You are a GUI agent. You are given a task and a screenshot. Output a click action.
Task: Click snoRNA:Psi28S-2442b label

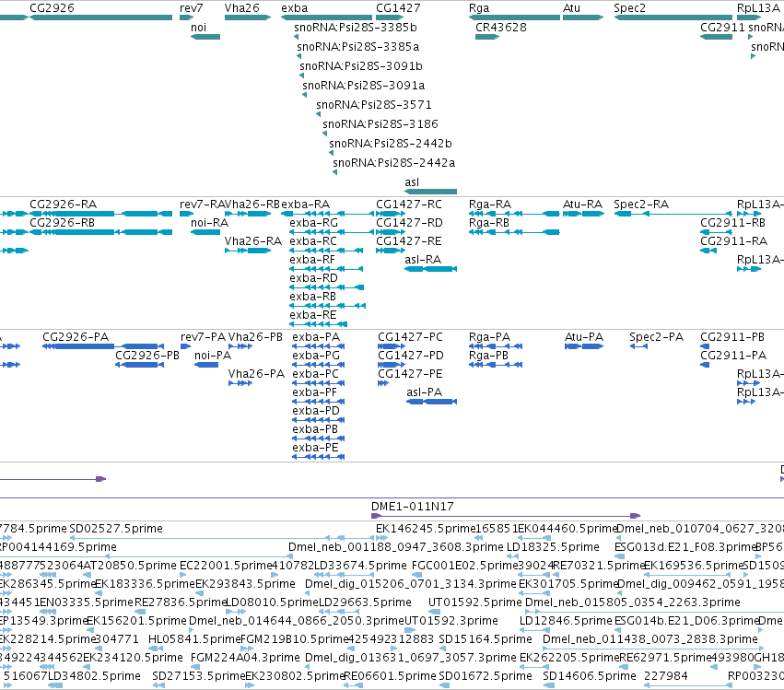pyautogui.click(x=391, y=144)
